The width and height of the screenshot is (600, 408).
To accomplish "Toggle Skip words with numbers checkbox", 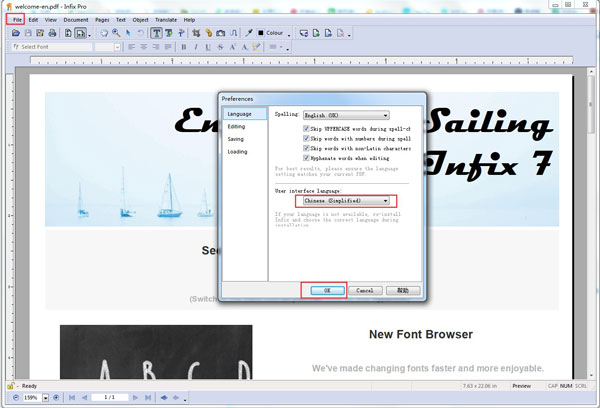I will [306, 139].
